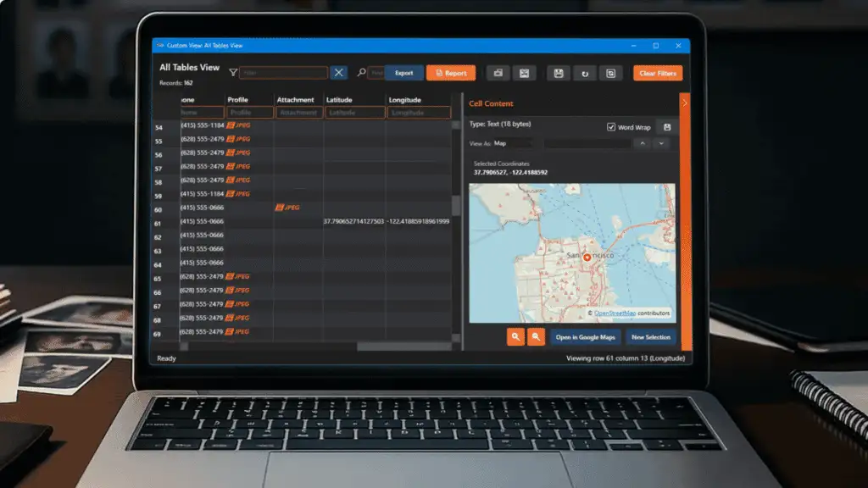The height and width of the screenshot is (488, 868).
Task: Click the up arrow button in Cell Content
Action: point(642,144)
